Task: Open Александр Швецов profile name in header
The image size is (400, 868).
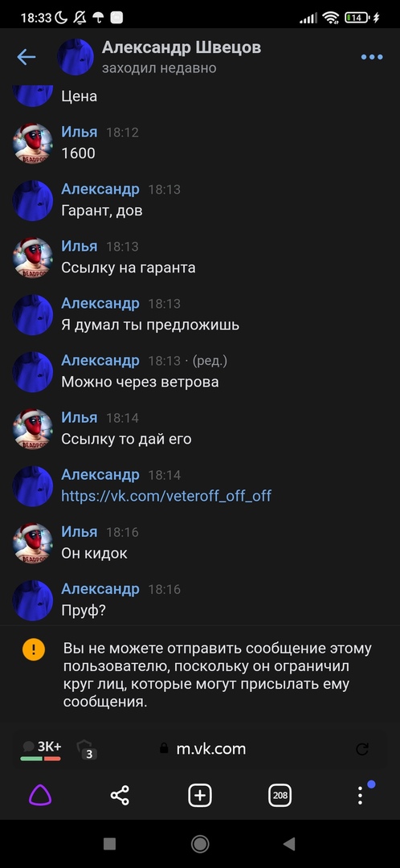Action: [182, 47]
